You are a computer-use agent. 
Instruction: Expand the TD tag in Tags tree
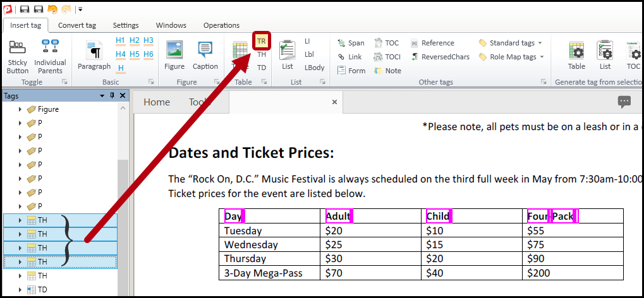tap(20, 290)
